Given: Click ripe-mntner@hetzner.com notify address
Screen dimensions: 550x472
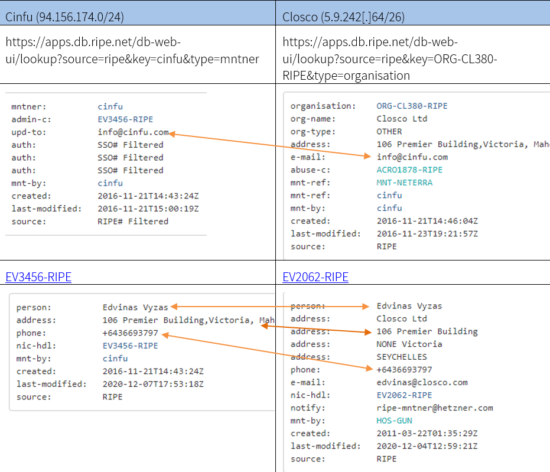Looking at the screenshot, I should [435, 408].
